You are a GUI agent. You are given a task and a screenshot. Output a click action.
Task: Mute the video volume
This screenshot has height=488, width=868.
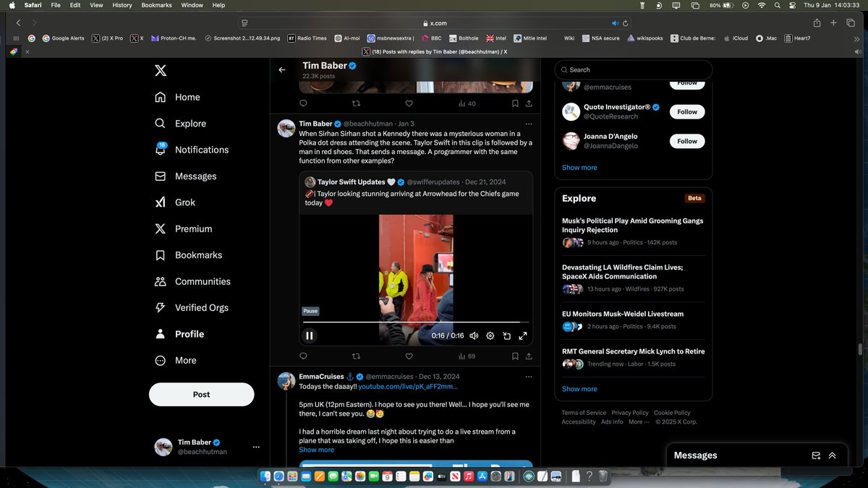[x=474, y=335]
